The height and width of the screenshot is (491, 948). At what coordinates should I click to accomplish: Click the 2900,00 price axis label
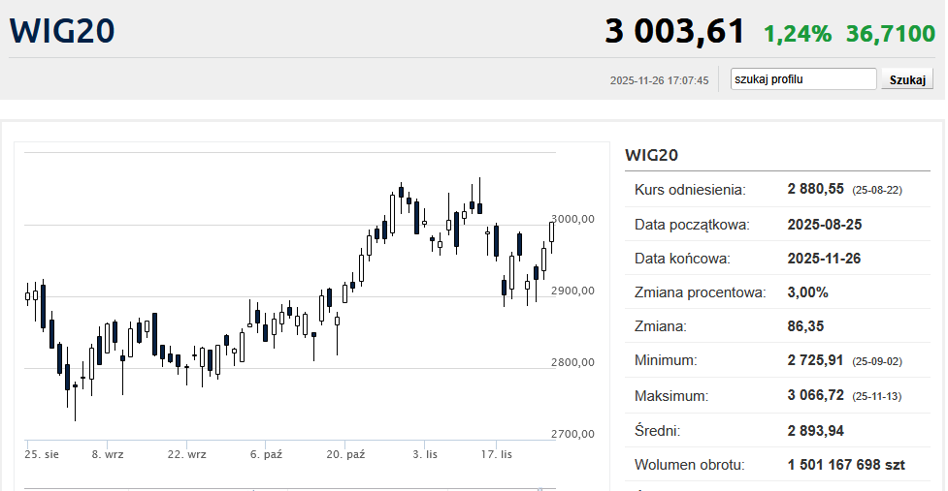573,291
